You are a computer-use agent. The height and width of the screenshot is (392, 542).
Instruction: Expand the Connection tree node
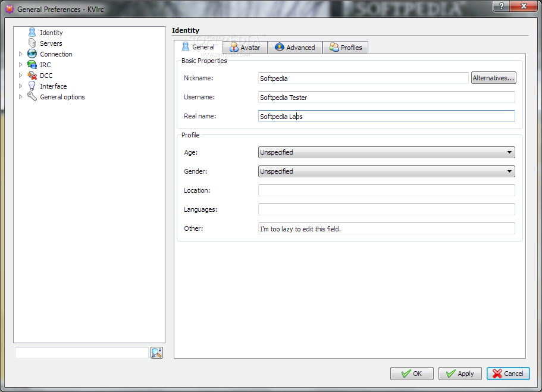[x=20, y=54]
